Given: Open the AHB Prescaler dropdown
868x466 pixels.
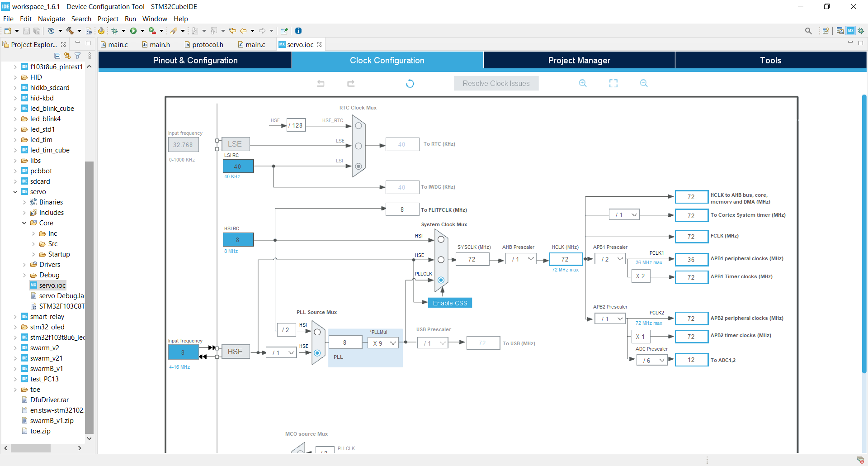Looking at the screenshot, I should (521, 259).
